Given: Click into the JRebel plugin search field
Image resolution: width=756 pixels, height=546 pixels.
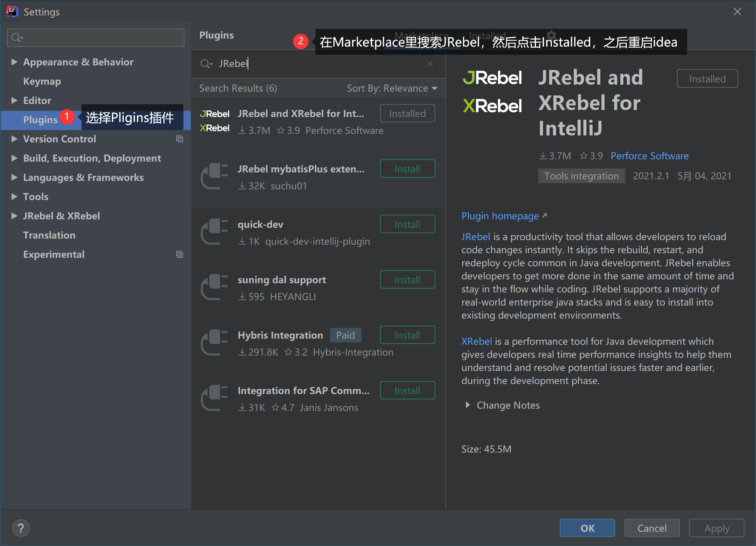Looking at the screenshot, I should [x=319, y=64].
